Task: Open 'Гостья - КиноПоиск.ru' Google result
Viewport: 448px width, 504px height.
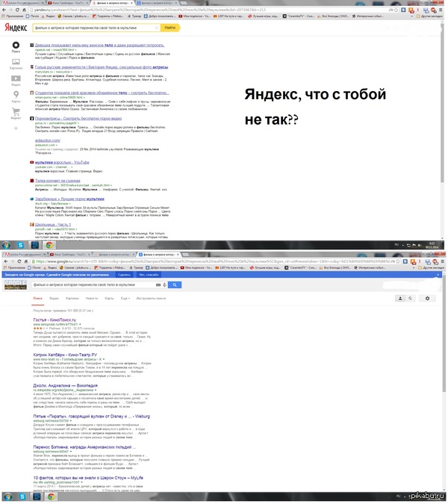Action: 55,320
